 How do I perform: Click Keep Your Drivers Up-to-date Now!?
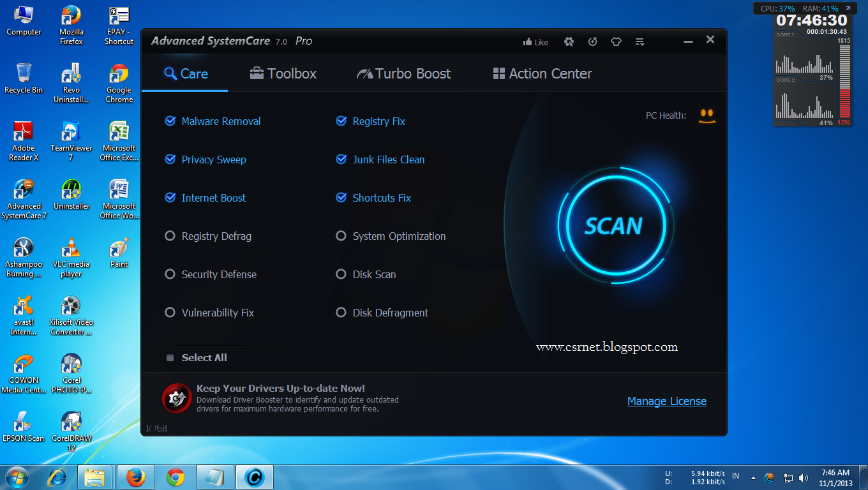click(281, 388)
